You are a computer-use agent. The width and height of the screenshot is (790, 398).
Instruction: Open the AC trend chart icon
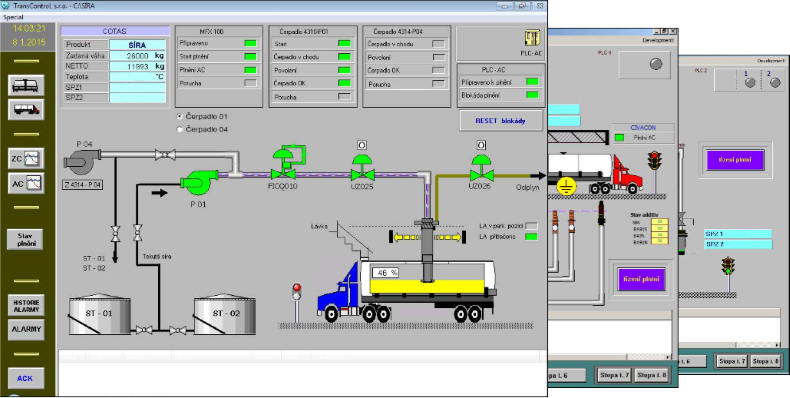point(26,183)
